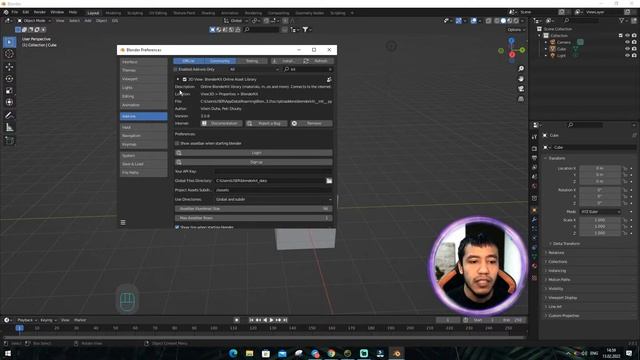Open the Object properties orange square tab
Image resolution: width=640 pixels, height=360 pixels.
click(534, 210)
